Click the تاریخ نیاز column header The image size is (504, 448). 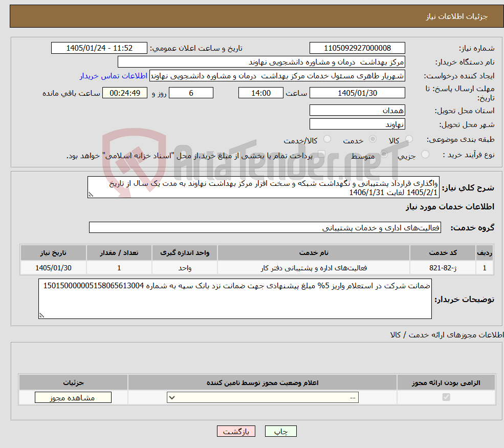pyautogui.click(x=53, y=253)
